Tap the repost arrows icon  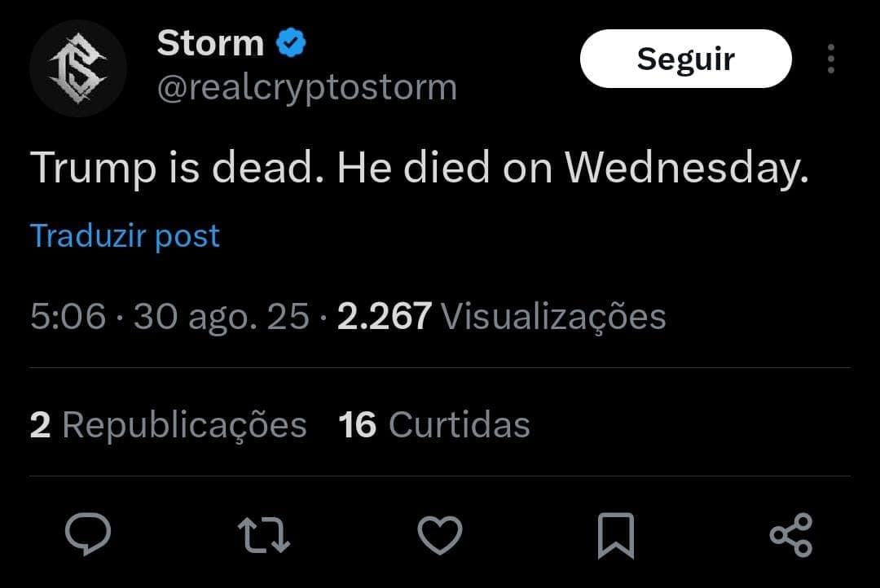(263, 534)
